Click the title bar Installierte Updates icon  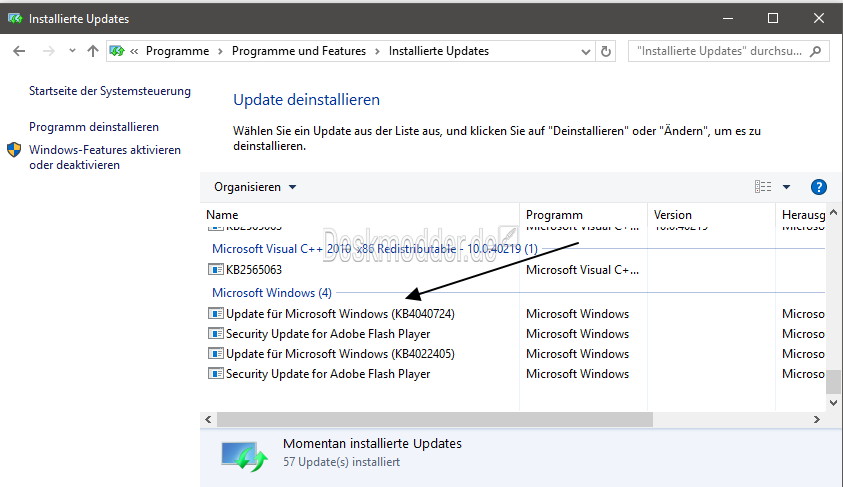[x=15, y=19]
